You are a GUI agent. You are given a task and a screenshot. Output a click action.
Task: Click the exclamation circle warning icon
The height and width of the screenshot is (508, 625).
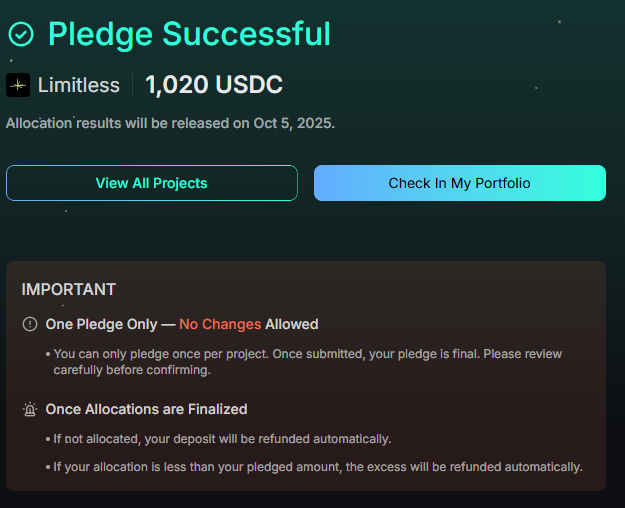[30, 324]
